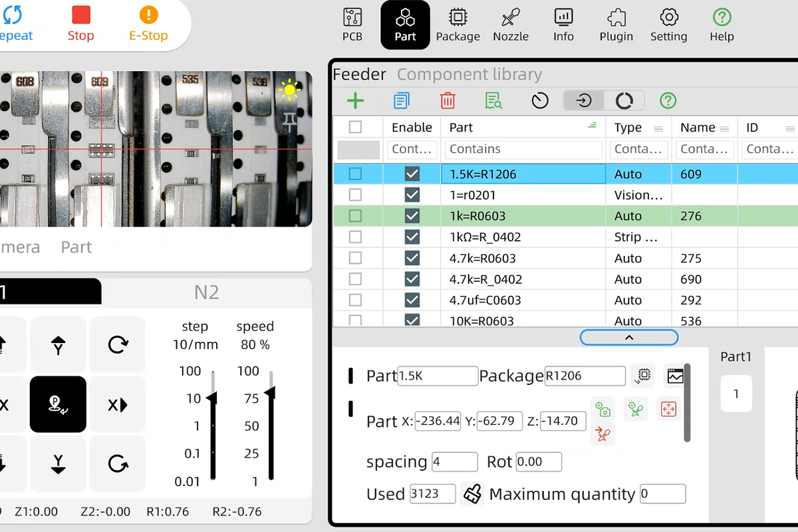The width and height of the screenshot is (798, 532).
Task: Click the clockwise rotate nozzle button
Action: point(118,344)
